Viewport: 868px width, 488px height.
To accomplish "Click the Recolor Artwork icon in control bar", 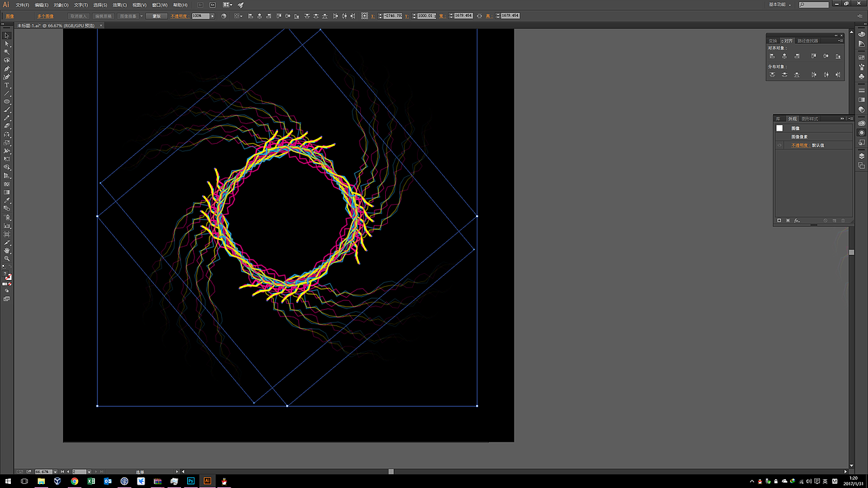I will pyautogui.click(x=224, y=16).
